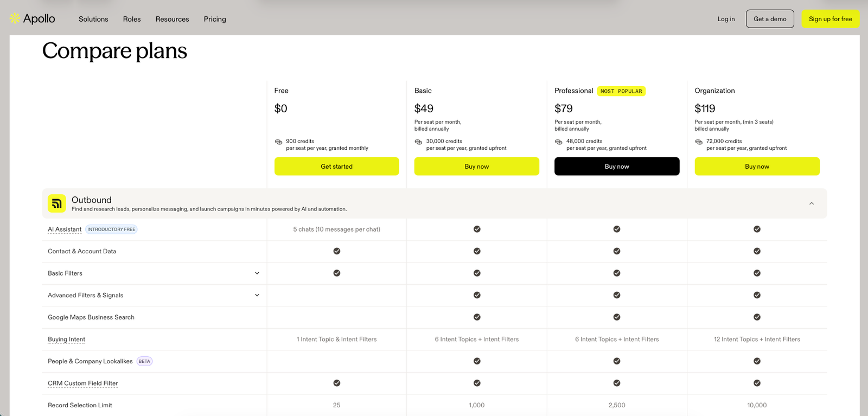The image size is (868, 416).
Task: Open the Resources menu
Action: pyautogui.click(x=173, y=19)
